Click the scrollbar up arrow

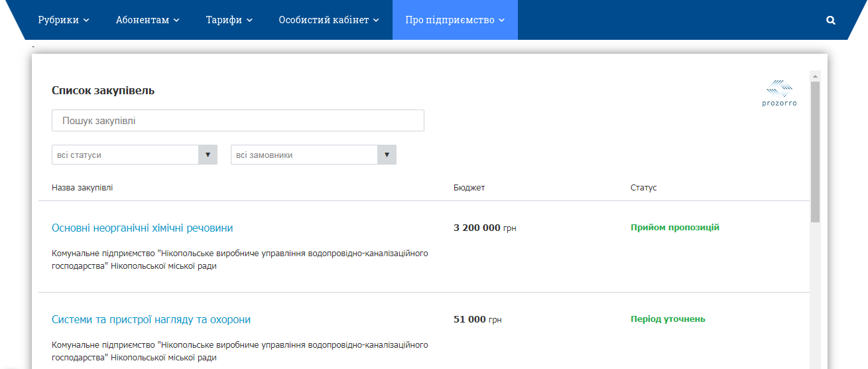click(x=815, y=76)
